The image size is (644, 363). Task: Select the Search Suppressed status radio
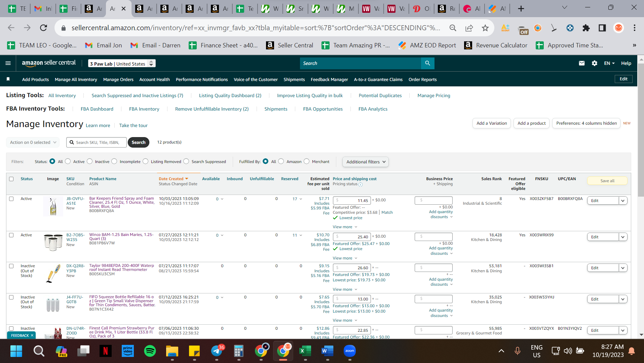(x=186, y=161)
